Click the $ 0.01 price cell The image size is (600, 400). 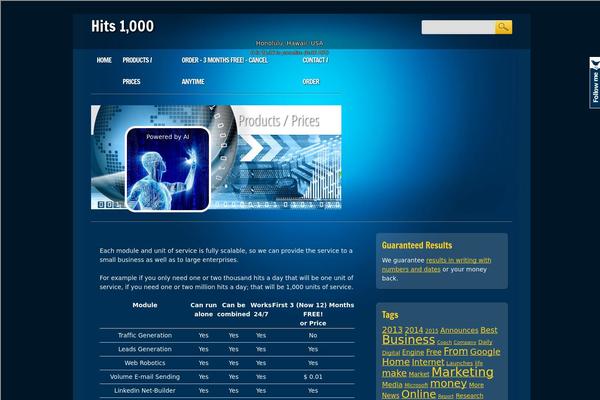(x=313, y=377)
